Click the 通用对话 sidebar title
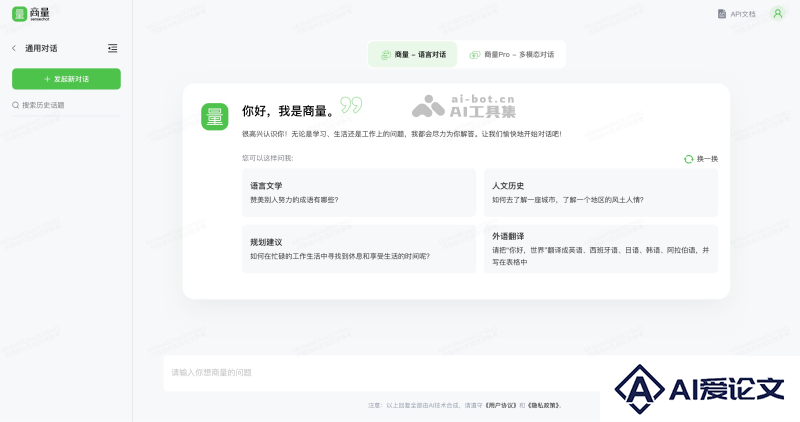 (x=41, y=48)
